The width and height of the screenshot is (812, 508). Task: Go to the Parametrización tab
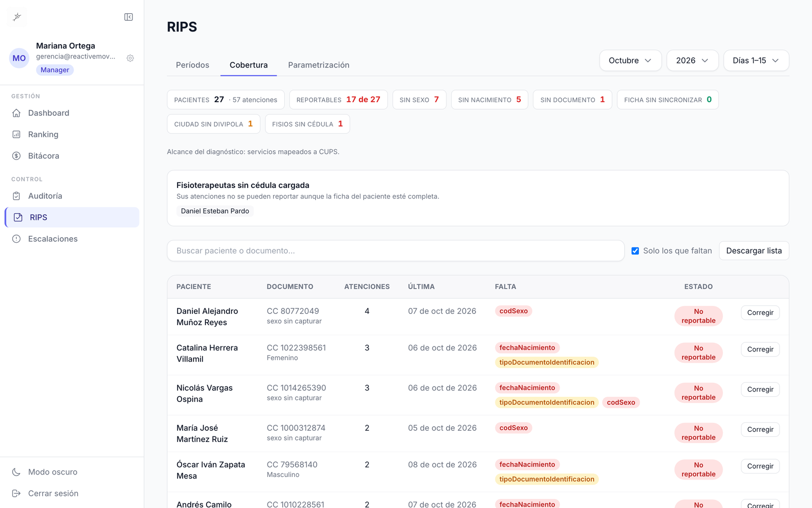[x=319, y=65]
